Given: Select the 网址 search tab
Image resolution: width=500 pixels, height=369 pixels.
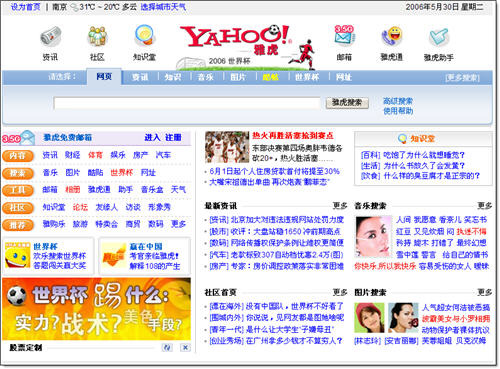Looking at the screenshot, I should tap(344, 77).
